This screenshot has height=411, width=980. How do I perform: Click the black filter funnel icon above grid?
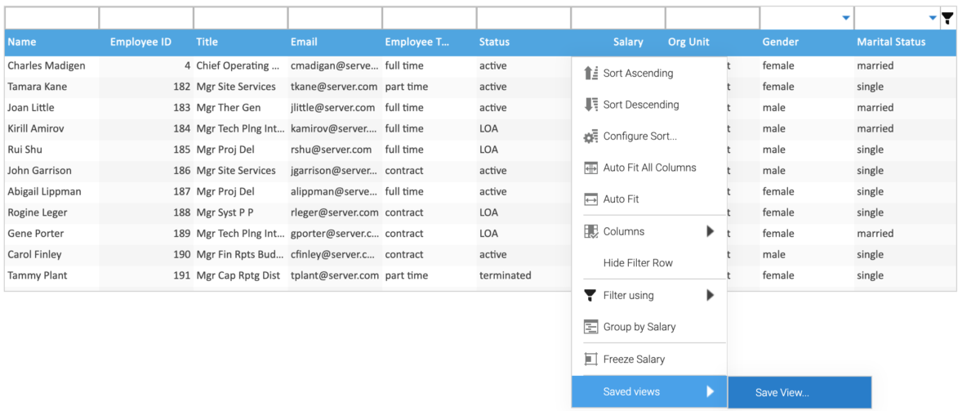coord(947,18)
